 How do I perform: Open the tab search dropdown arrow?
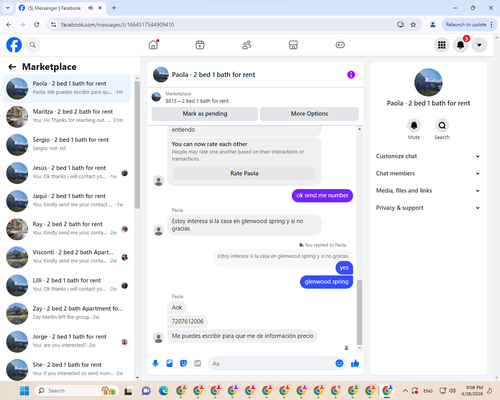pyautogui.click(x=8, y=8)
